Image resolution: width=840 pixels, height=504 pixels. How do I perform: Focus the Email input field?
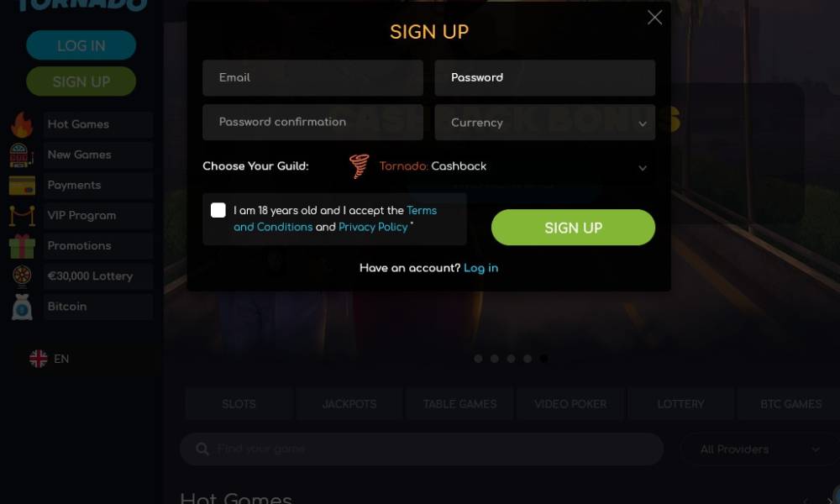pyautogui.click(x=312, y=77)
